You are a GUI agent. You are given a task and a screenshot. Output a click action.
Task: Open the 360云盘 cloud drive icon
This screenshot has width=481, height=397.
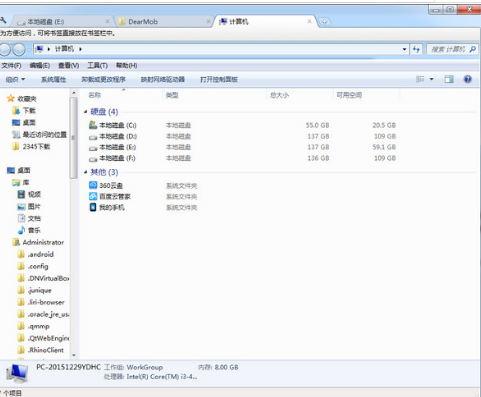(x=93, y=185)
